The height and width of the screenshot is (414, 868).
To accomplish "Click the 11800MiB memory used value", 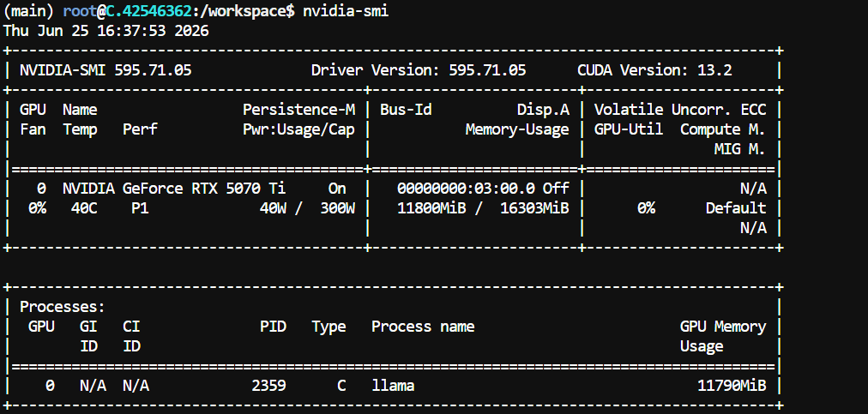I will (x=431, y=208).
